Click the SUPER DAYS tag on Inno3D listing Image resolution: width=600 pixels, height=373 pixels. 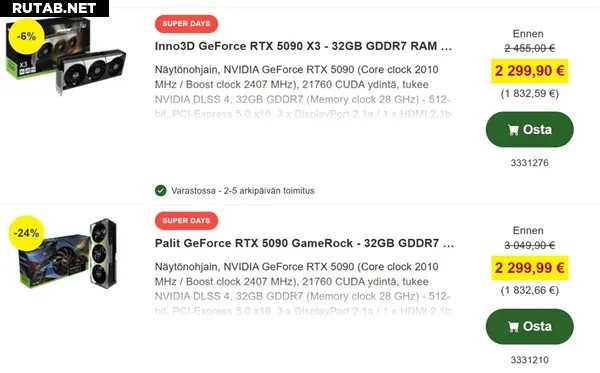point(186,24)
